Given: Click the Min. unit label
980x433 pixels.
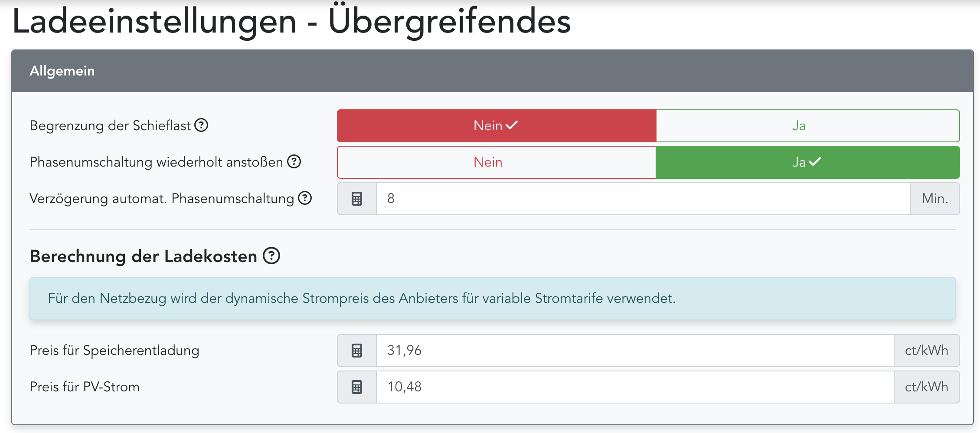Looking at the screenshot, I should pyautogui.click(x=935, y=199).
